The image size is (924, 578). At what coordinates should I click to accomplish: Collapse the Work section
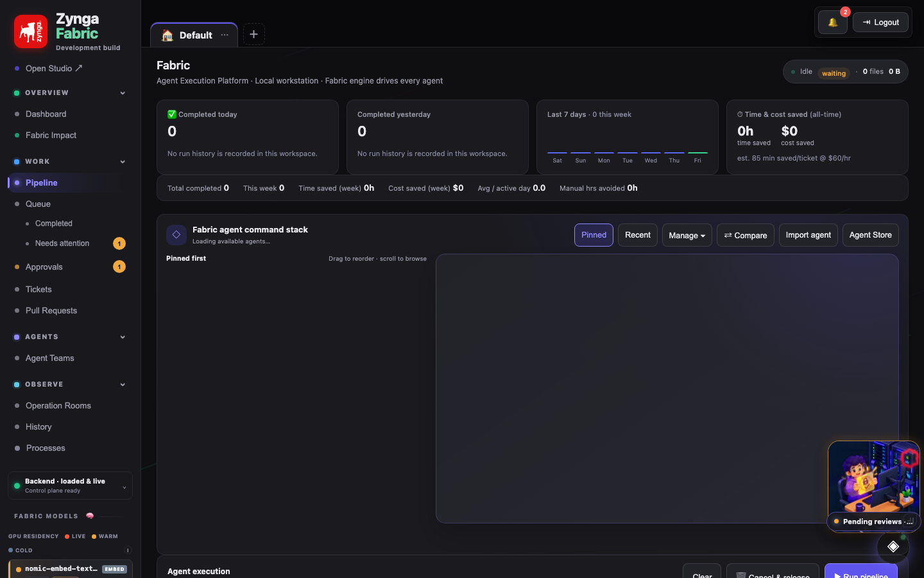point(123,162)
